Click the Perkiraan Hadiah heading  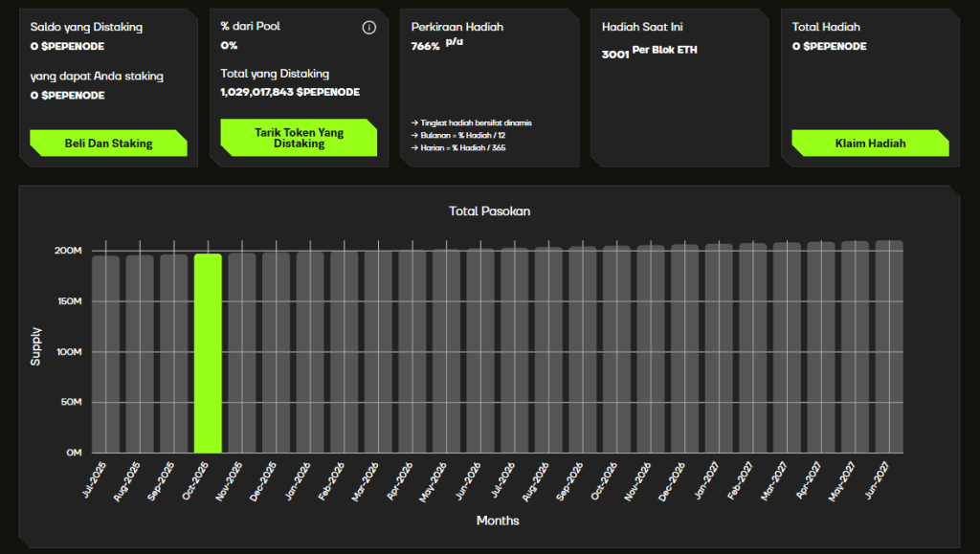pos(457,27)
